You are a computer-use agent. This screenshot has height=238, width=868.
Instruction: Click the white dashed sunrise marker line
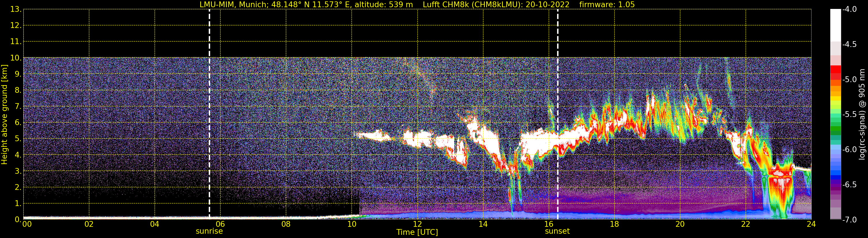(209, 114)
